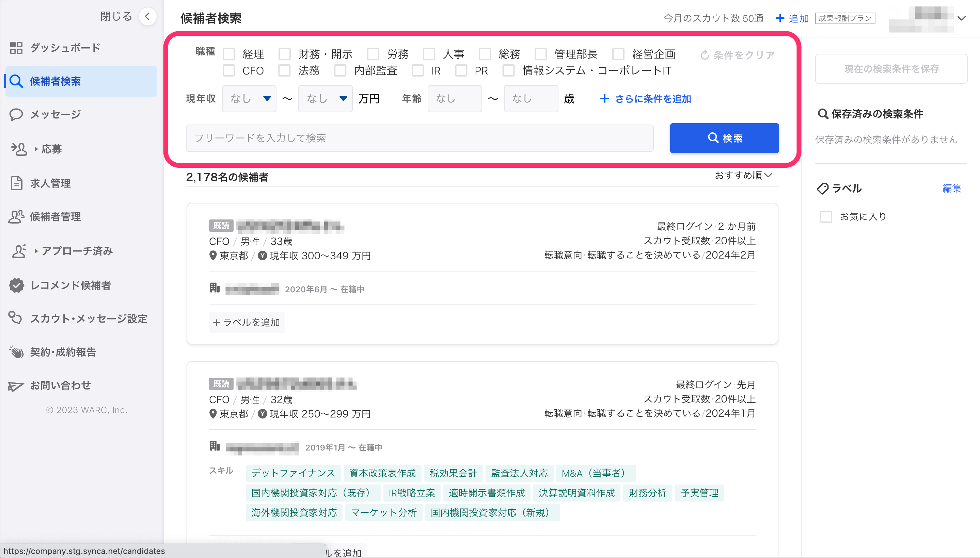Image resolution: width=980 pixels, height=558 pixels.
Task: Check the IR checkbox
Action: (418, 70)
